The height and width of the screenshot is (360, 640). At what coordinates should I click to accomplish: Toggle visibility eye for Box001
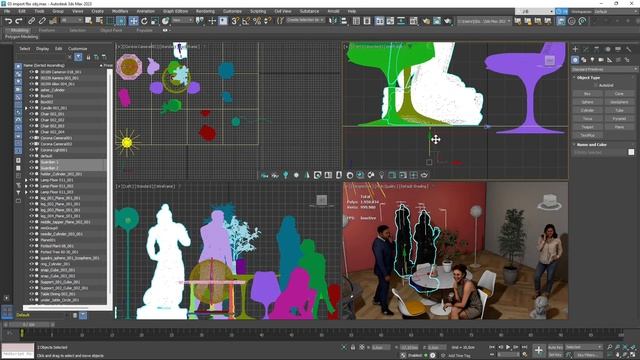click(31, 96)
